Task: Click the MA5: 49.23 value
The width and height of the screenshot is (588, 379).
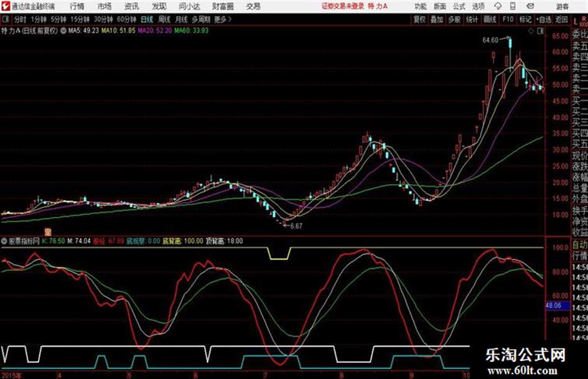Action: coord(83,30)
